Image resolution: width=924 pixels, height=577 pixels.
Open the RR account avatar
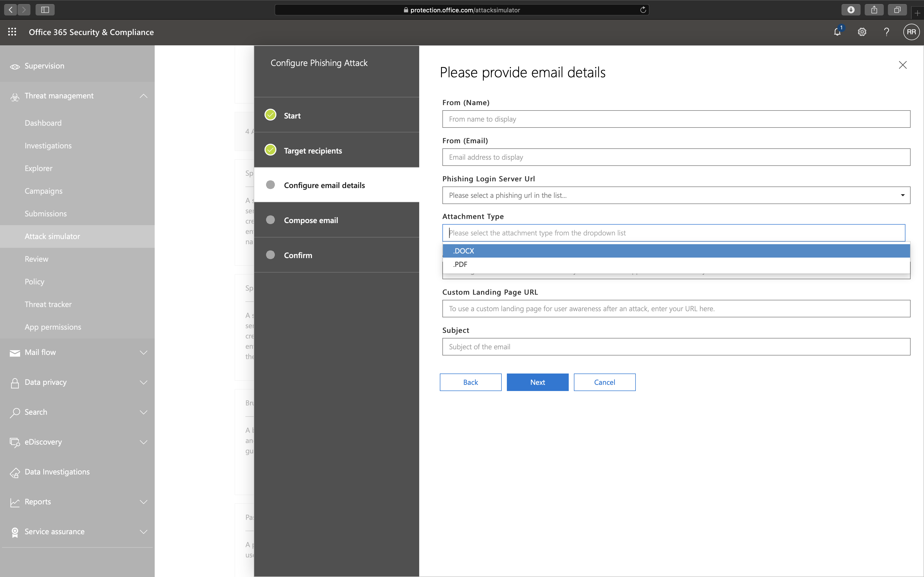(911, 32)
